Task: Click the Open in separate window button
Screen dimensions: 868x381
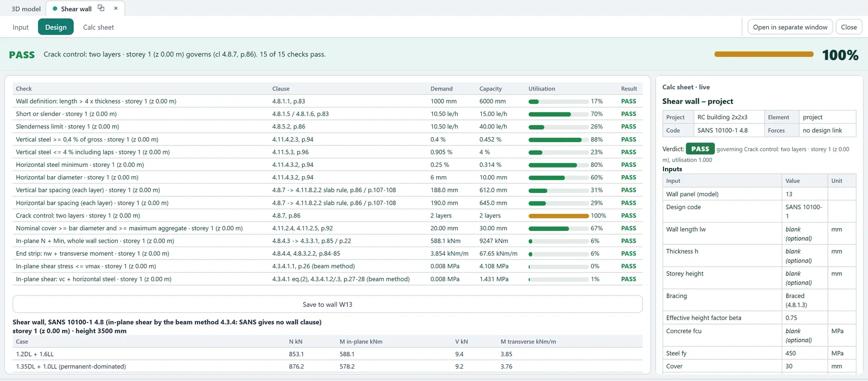Action: coord(790,27)
